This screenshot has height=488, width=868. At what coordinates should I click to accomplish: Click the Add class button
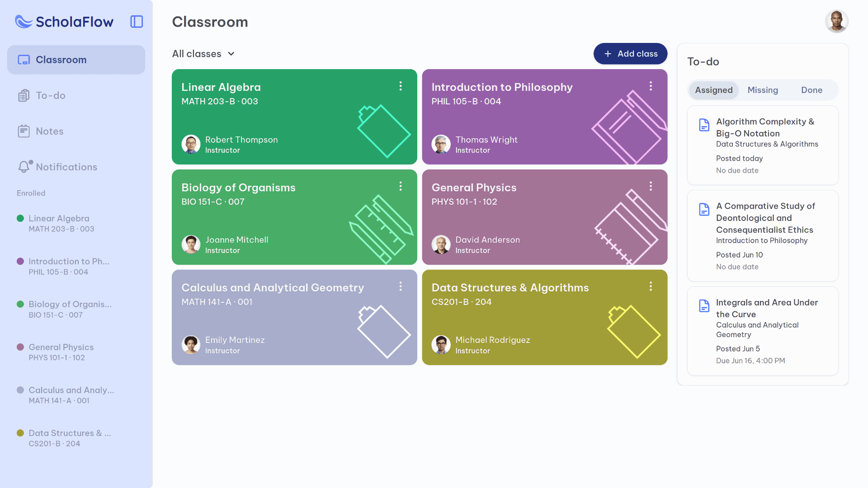pyautogui.click(x=630, y=54)
